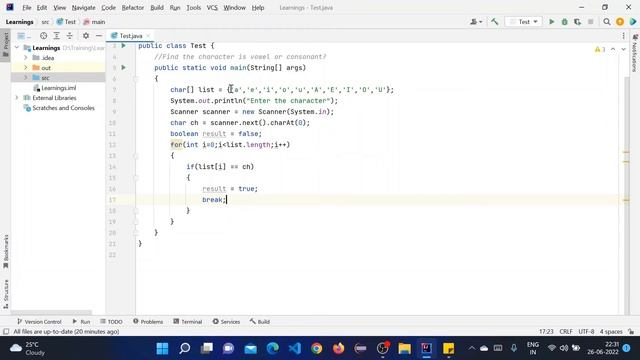The image size is (640, 360).
Task: Open the File menu
Action: tap(27, 7)
